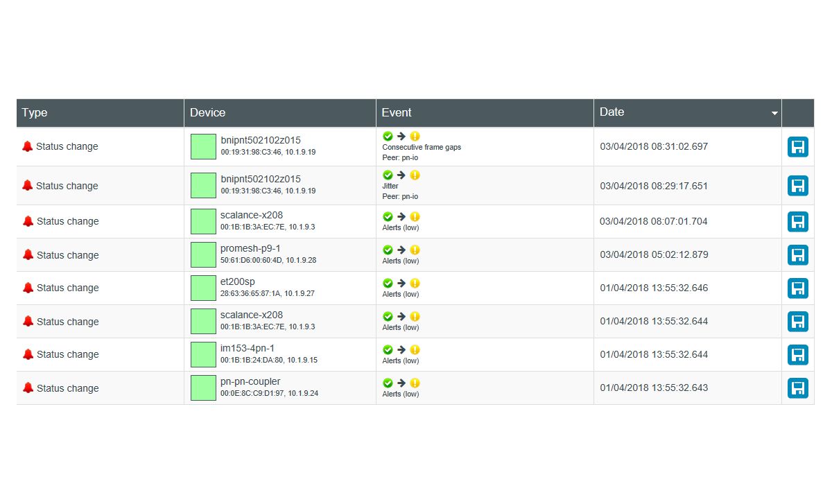
Task: Click the save icon in the promesh-p9-1 row
Action: click(x=797, y=255)
